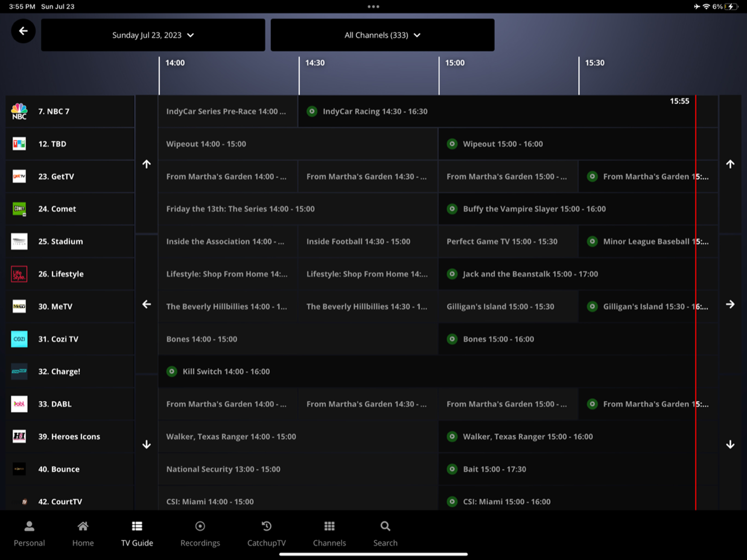Viewport: 747px width, 560px height.
Task: Click the live icon on Kill Switch
Action: [172, 372]
